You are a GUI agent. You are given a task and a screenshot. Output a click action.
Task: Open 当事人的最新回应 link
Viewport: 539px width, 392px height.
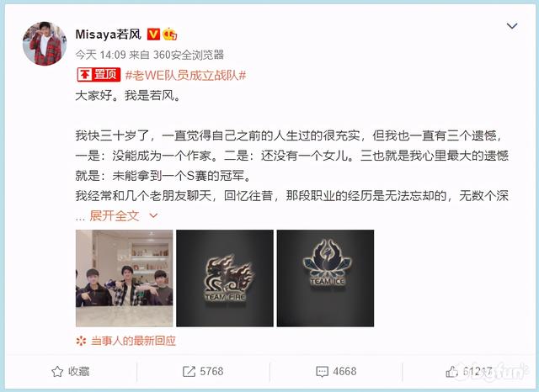click(133, 341)
